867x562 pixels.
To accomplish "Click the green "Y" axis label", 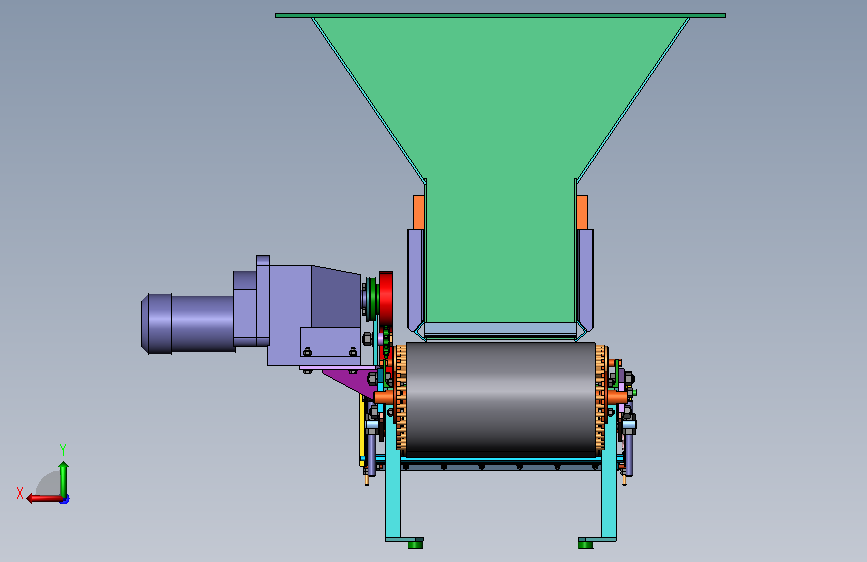I will tap(63, 449).
